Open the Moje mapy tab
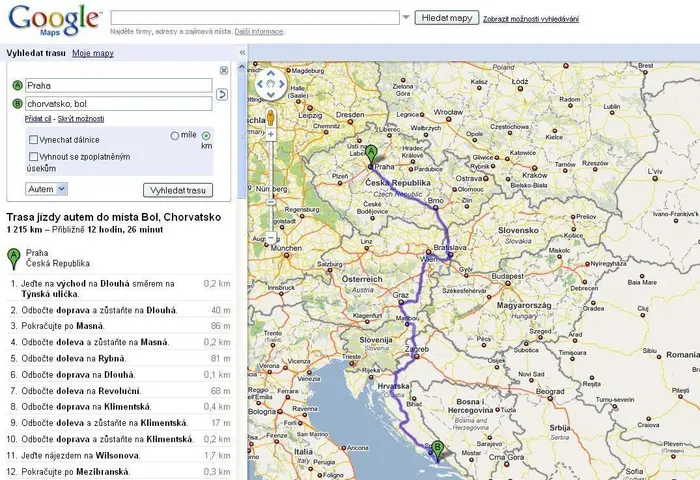This screenshot has width=700, height=480. [x=93, y=53]
